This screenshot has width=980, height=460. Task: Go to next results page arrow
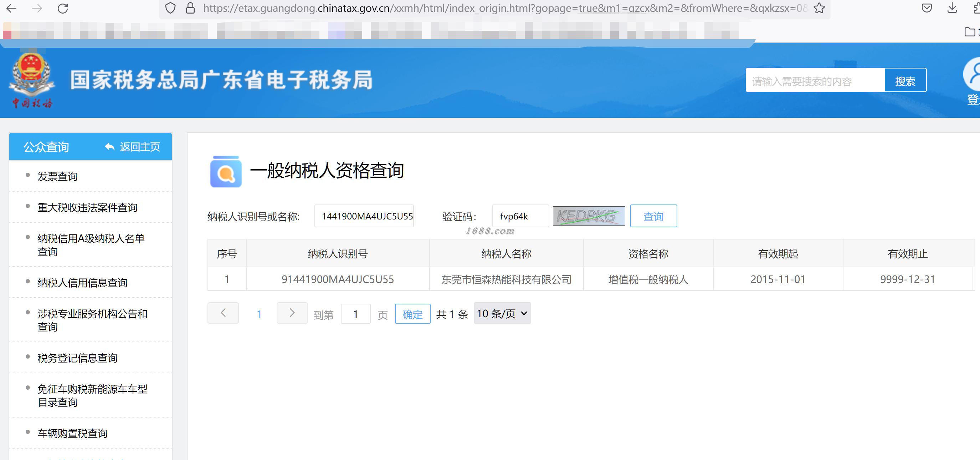(292, 313)
